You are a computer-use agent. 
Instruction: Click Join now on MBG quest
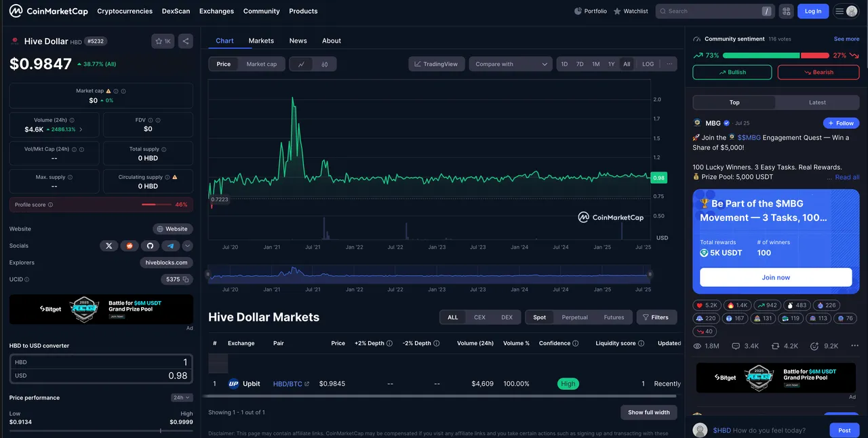click(x=776, y=277)
